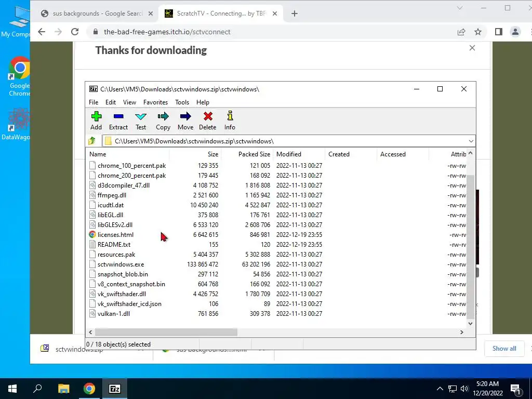
Task: Select the ffmpeg.dll file icon
Action: point(92,195)
